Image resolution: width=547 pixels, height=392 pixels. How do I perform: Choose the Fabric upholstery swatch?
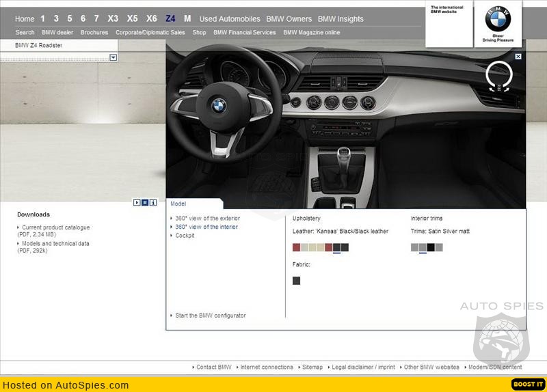[x=296, y=281]
